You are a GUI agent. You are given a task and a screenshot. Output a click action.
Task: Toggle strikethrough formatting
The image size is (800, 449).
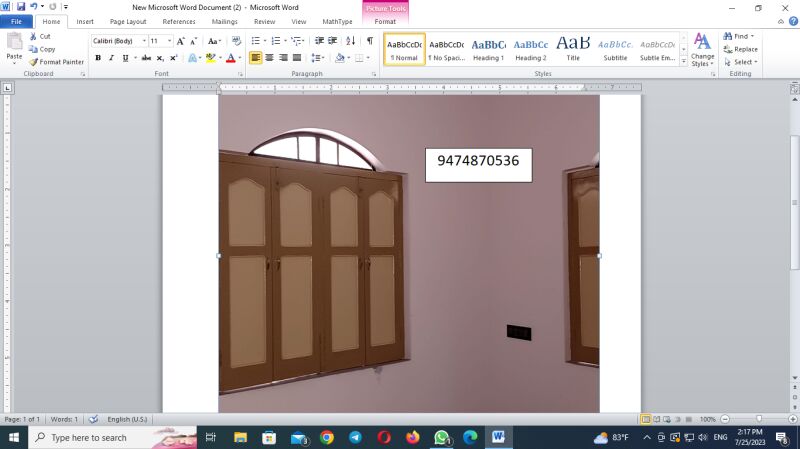tap(144, 58)
